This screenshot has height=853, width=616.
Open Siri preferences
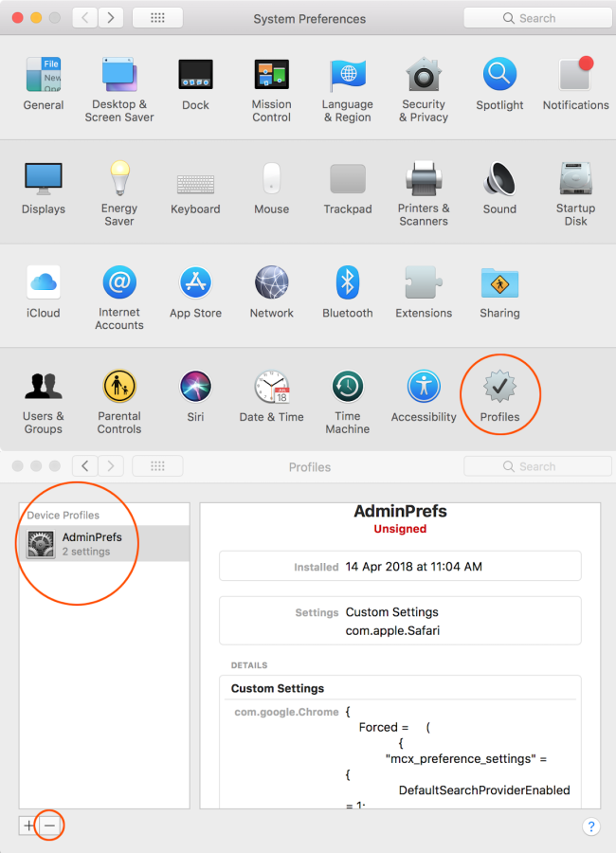coord(195,396)
